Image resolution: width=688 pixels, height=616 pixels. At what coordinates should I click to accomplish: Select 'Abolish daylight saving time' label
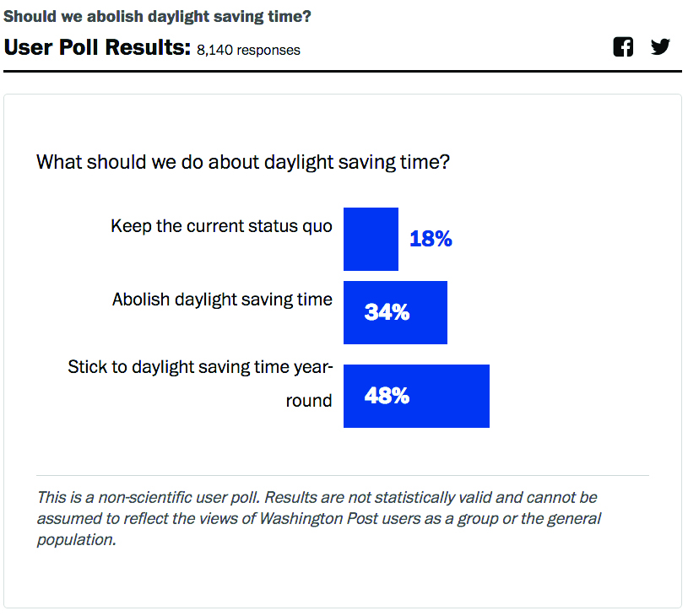tap(222, 300)
